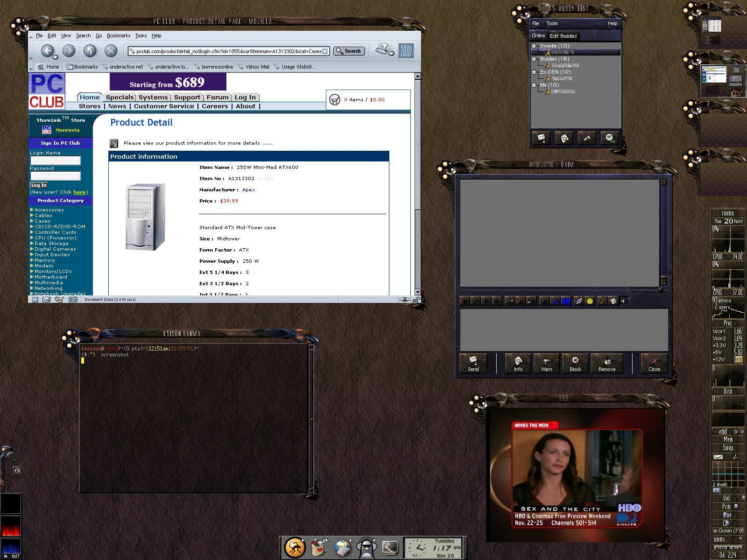Click the Gaim message entry area

[x=564, y=329]
